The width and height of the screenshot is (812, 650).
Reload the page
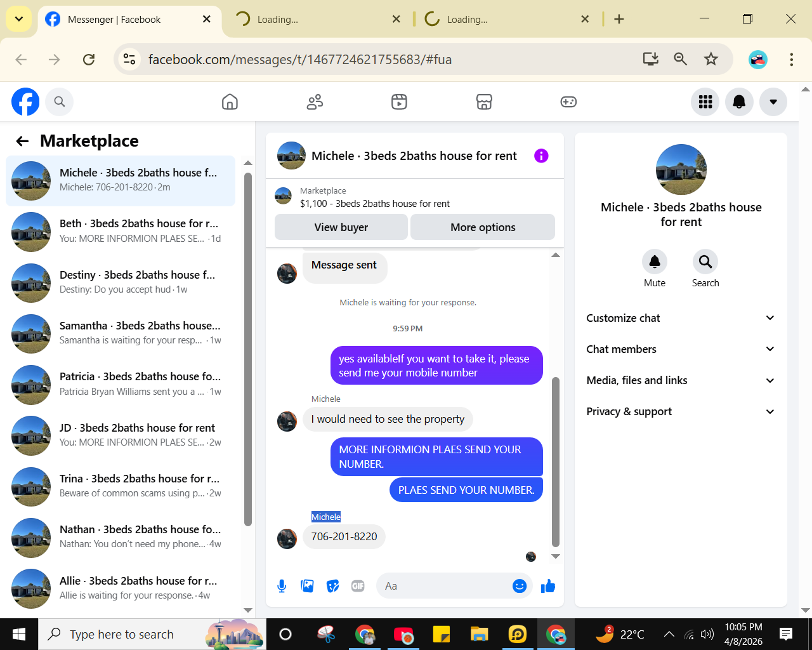[89, 60]
